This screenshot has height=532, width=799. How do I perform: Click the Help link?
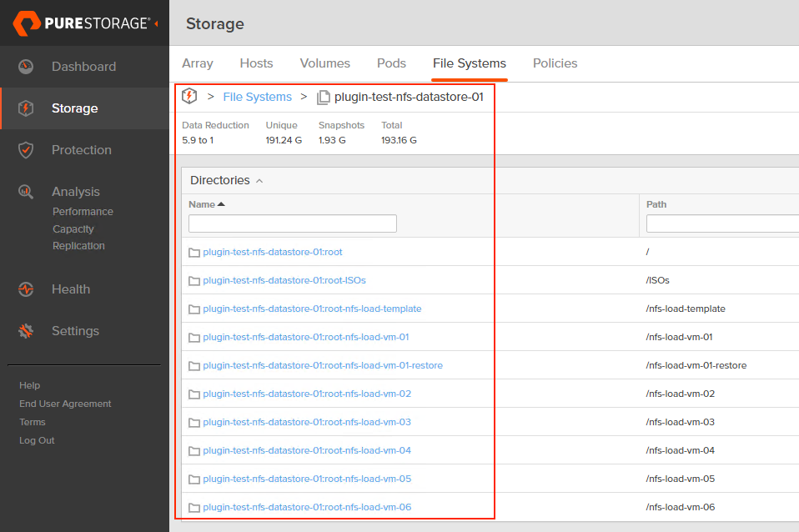tap(29, 385)
